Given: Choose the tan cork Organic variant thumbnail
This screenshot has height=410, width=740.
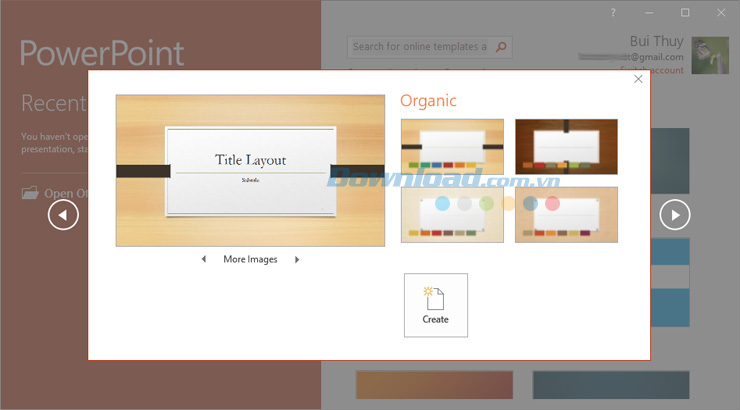Looking at the screenshot, I should (566, 215).
